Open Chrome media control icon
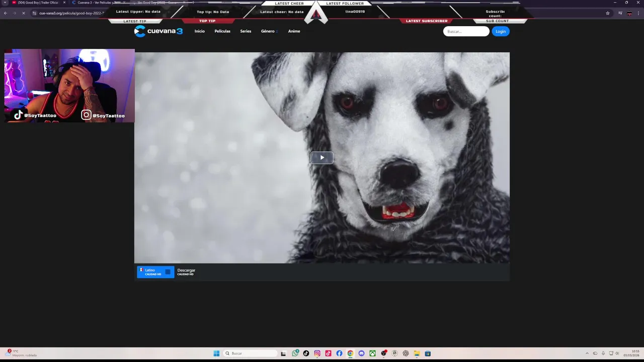The width and height of the screenshot is (644, 362). [x=620, y=13]
